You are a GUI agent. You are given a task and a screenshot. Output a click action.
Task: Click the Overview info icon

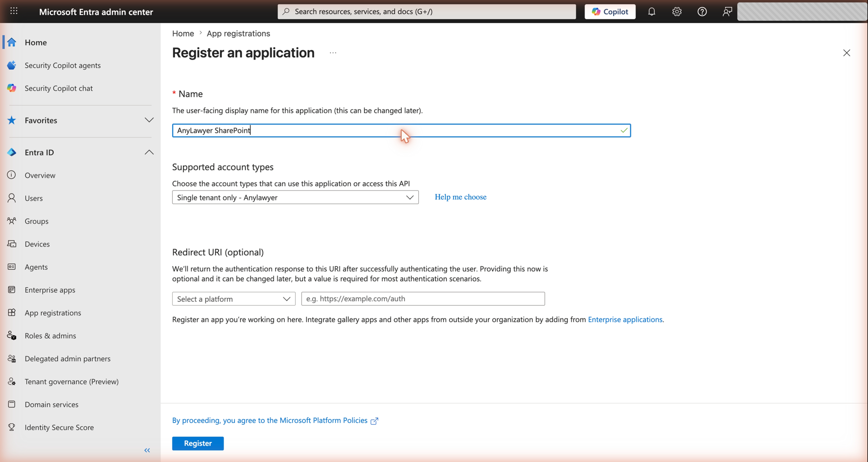click(x=12, y=175)
